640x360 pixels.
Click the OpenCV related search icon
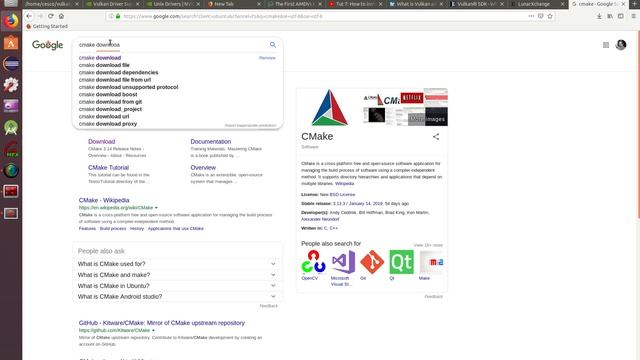pyautogui.click(x=313, y=262)
